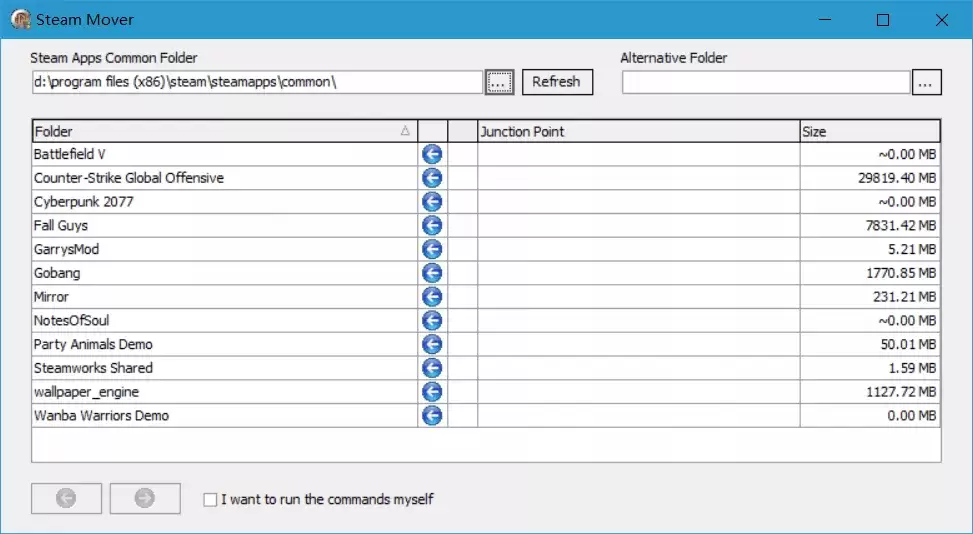
Task: Click the 231.21 MB size cell
Action: [870, 296]
